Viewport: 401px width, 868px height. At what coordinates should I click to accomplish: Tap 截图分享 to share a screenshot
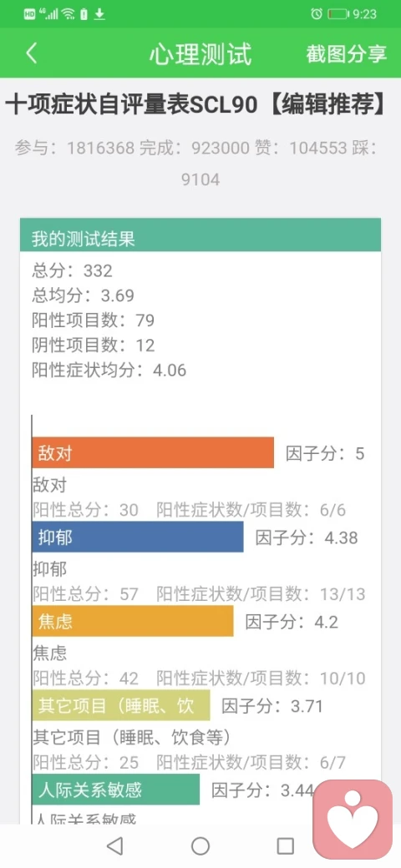(x=346, y=53)
